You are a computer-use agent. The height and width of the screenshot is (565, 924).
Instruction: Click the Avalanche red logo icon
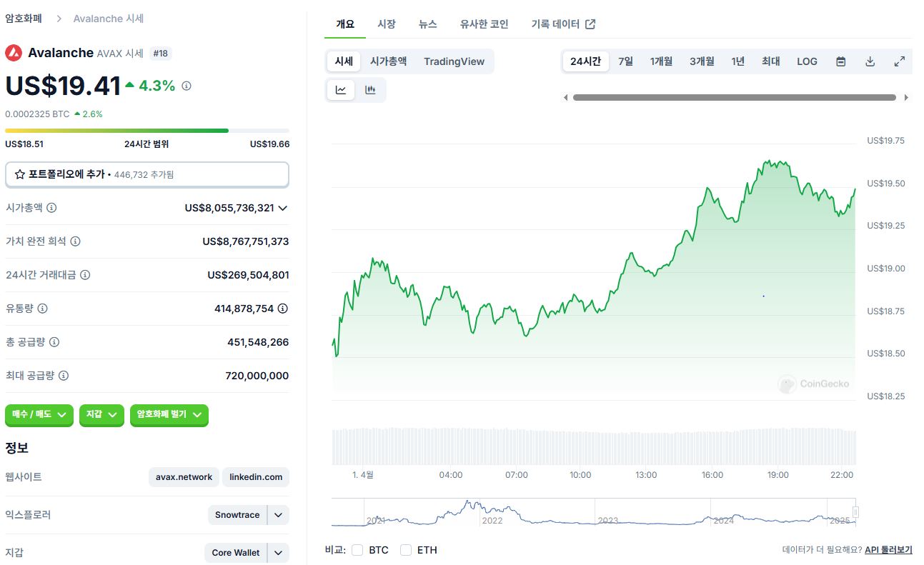(x=14, y=53)
